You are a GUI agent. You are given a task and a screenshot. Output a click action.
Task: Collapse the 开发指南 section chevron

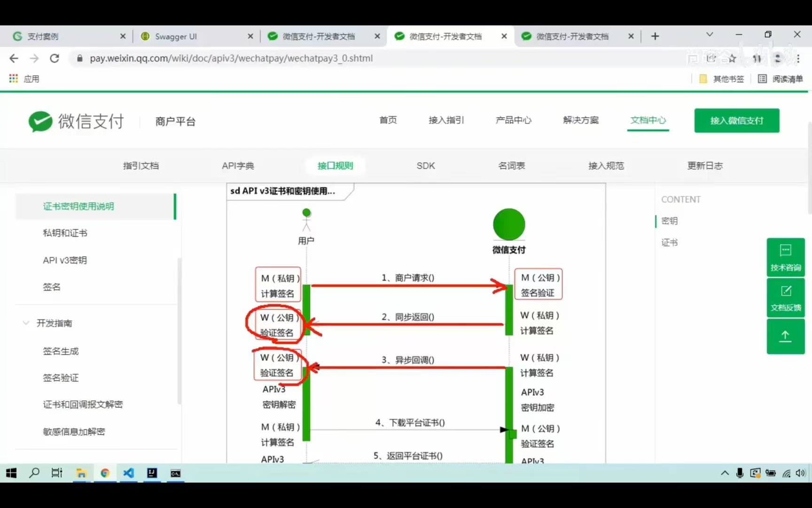point(26,323)
